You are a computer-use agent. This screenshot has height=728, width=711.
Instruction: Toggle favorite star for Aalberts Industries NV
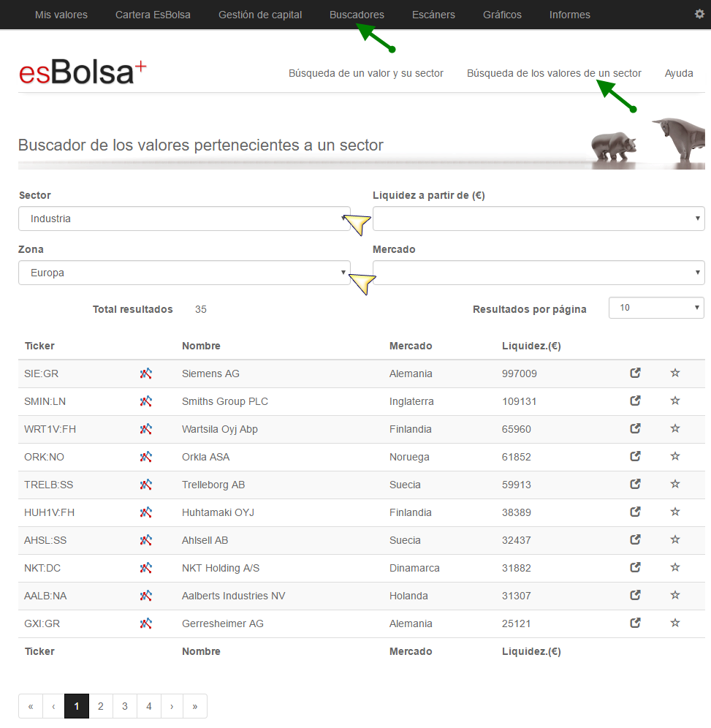pyautogui.click(x=674, y=595)
